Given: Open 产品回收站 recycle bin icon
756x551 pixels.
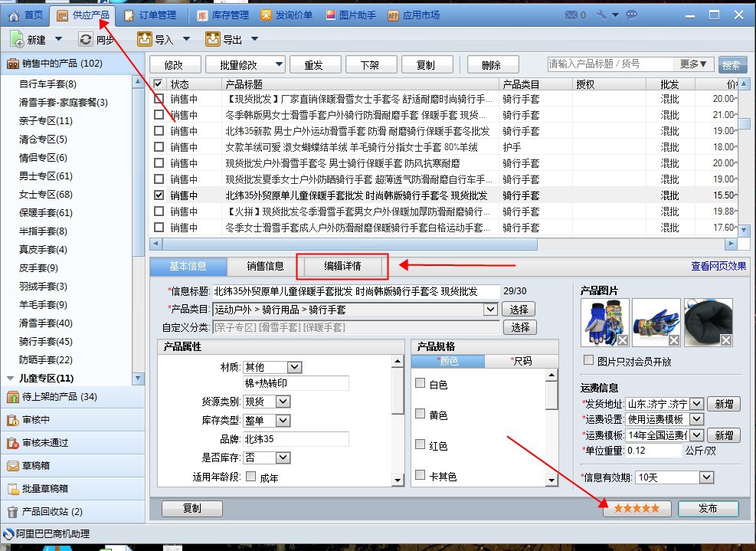Looking at the screenshot, I should point(12,511).
